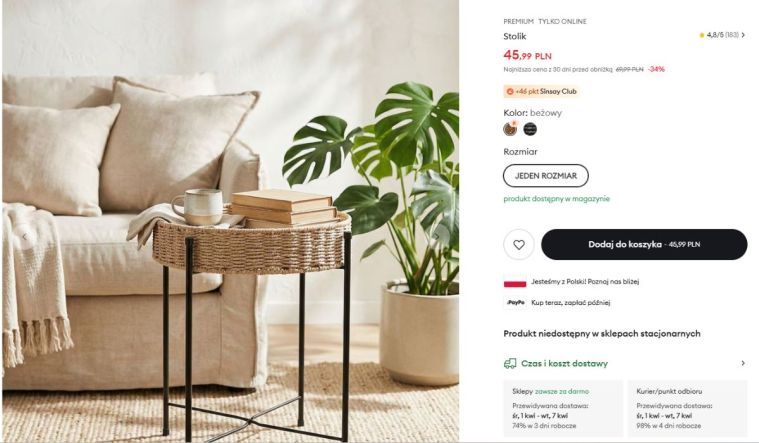This screenshot has height=443, width=759.
Task: Click the Sinsay Club points badge
Action: [x=541, y=91]
